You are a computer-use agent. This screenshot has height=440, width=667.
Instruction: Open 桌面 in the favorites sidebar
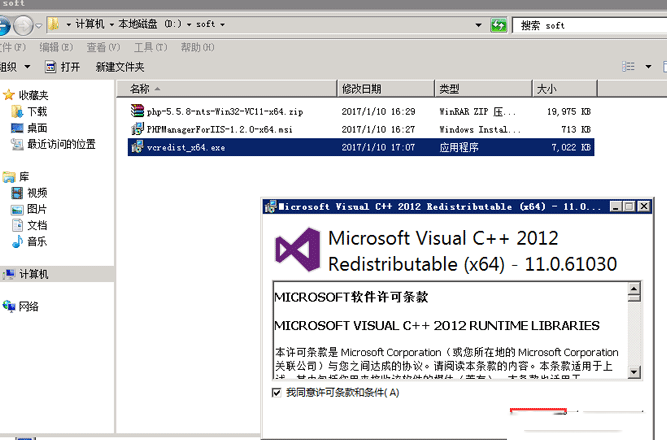click(37, 128)
